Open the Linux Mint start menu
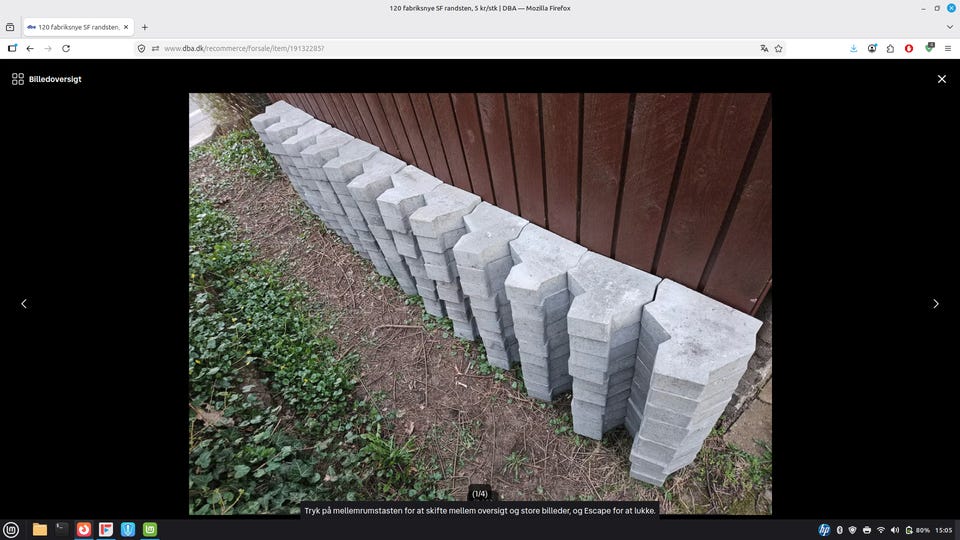The image size is (960, 540). [x=11, y=529]
